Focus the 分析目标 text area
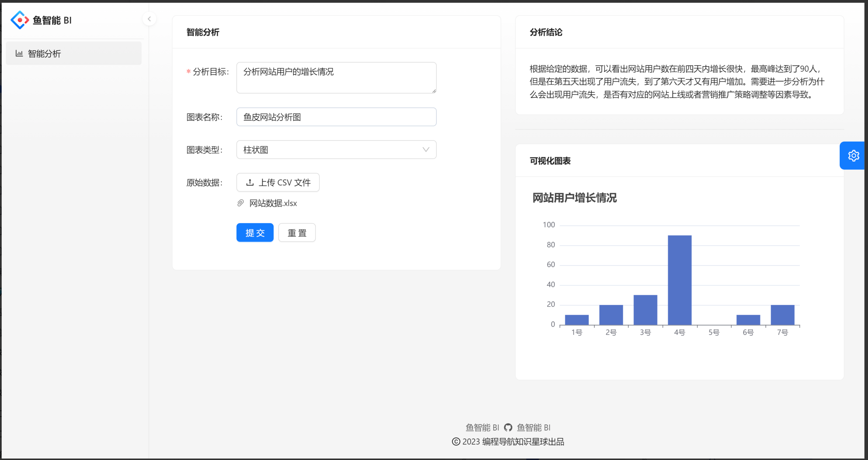 [336, 77]
